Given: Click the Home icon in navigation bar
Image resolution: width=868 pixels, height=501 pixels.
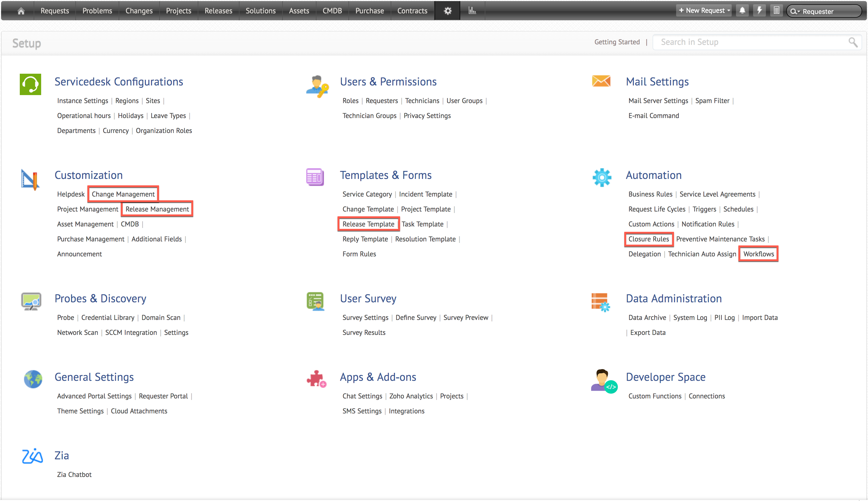Looking at the screenshot, I should coord(21,11).
